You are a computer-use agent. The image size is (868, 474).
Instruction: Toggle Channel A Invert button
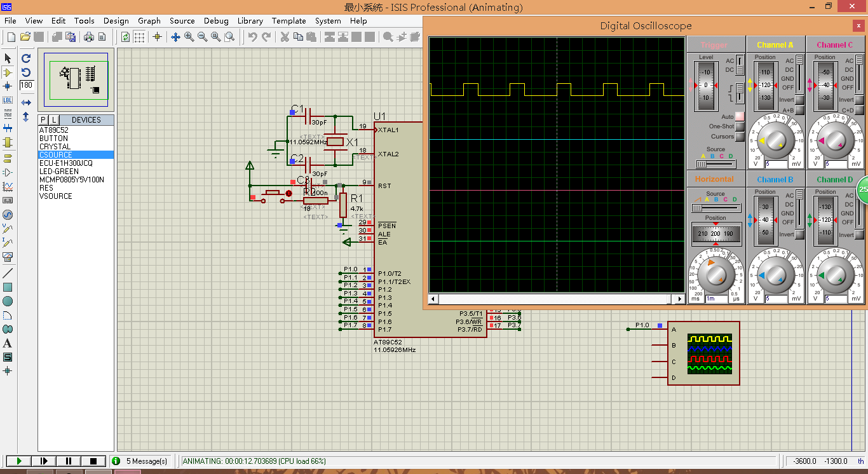(x=799, y=100)
